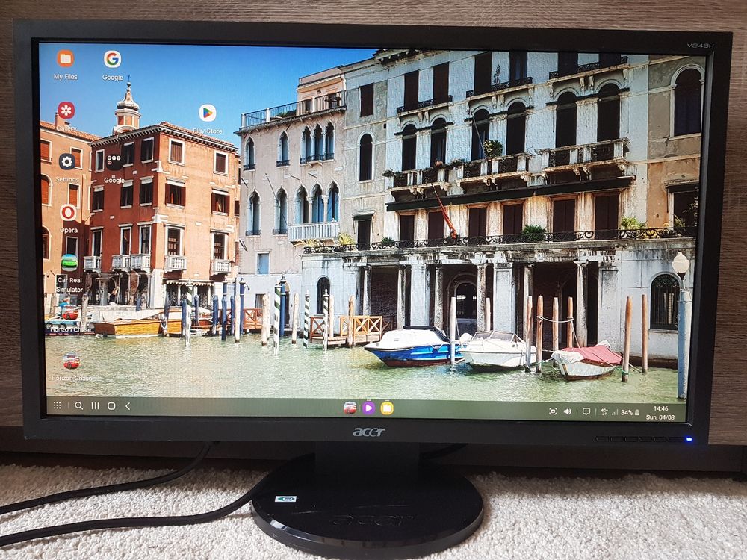Screen dimensions: 747x560
Task: Open the Google folder on the desktop
Action: pos(114,164)
